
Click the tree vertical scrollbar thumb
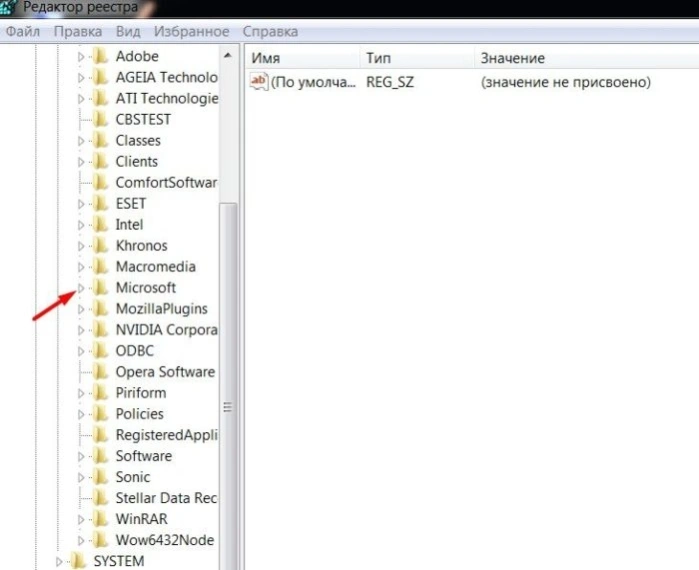[x=228, y=386]
